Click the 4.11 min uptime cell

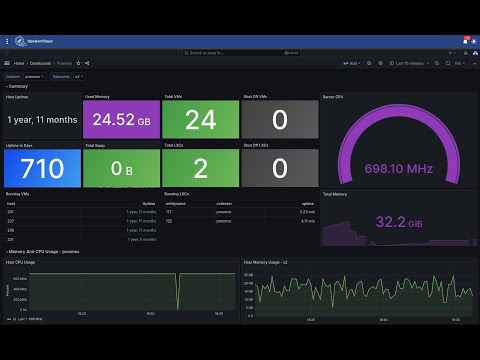coord(308,221)
